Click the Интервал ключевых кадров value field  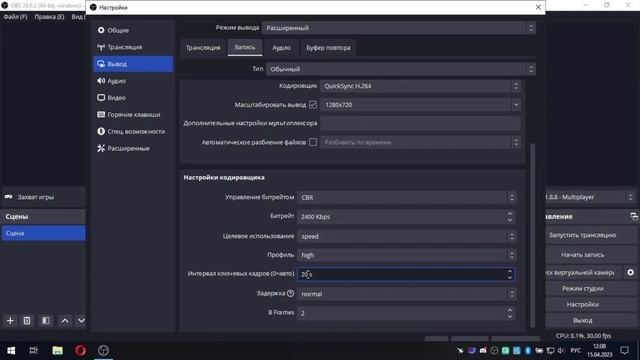point(406,274)
